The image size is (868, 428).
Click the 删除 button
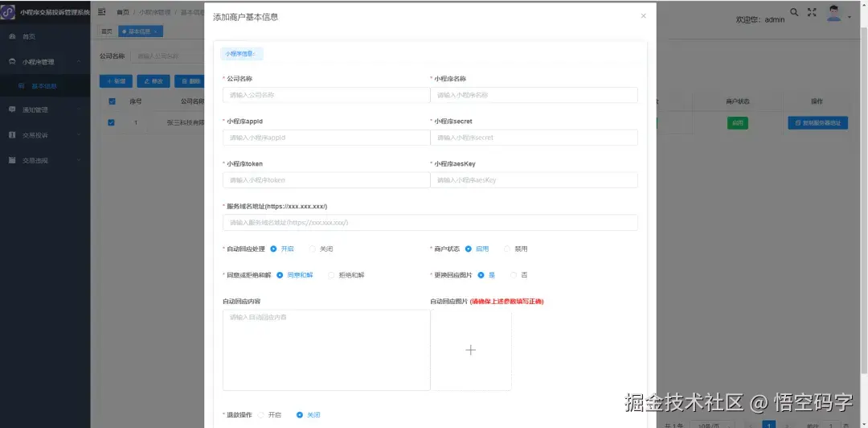[x=190, y=81]
